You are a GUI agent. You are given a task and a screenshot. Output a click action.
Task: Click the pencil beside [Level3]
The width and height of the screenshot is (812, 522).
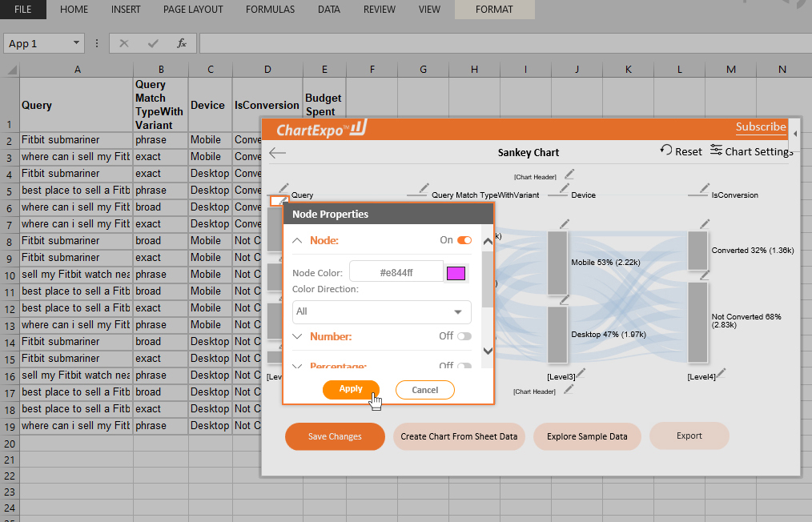(581, 372)
